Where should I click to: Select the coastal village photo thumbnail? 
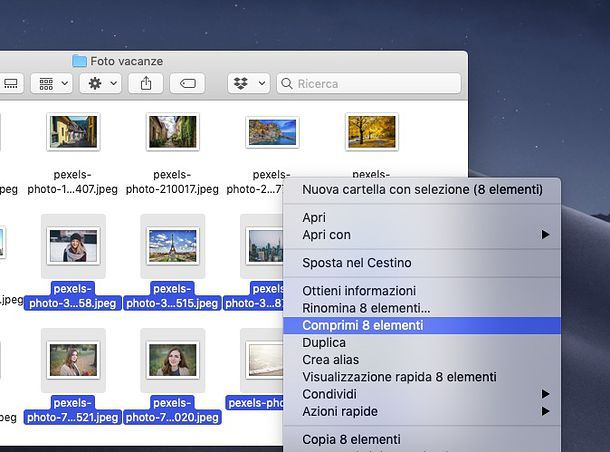pos(272,132)
